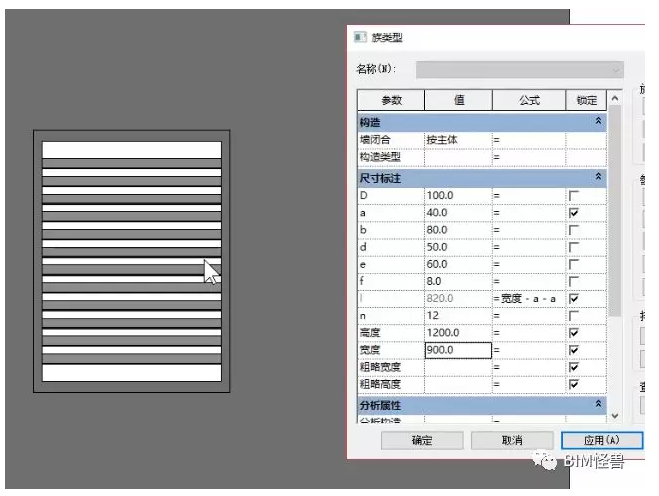Click the scrollbar down arrow in parameter list

point(615,414)
